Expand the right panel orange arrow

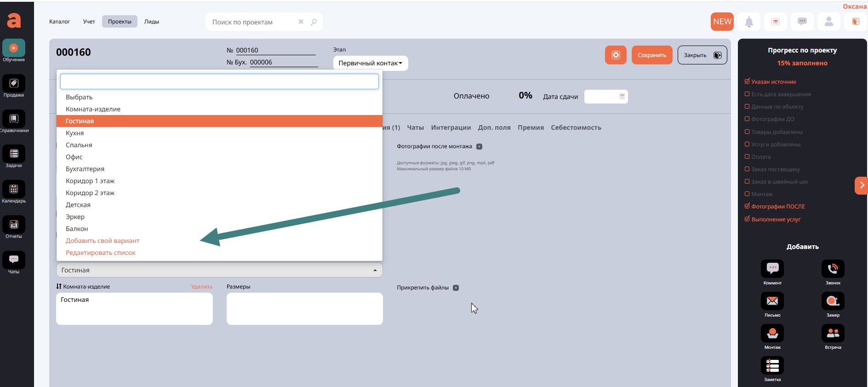tap(861, 185)
